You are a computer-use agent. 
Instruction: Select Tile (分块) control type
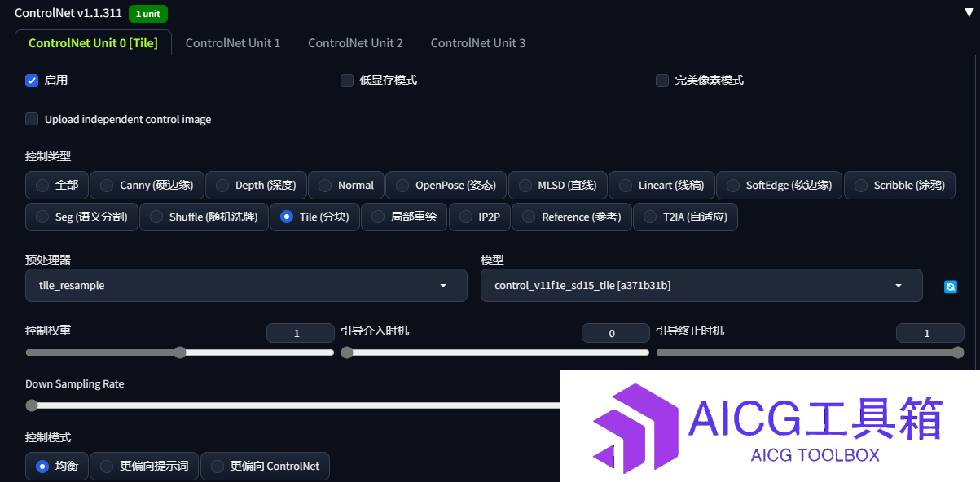tap(314, 217)
